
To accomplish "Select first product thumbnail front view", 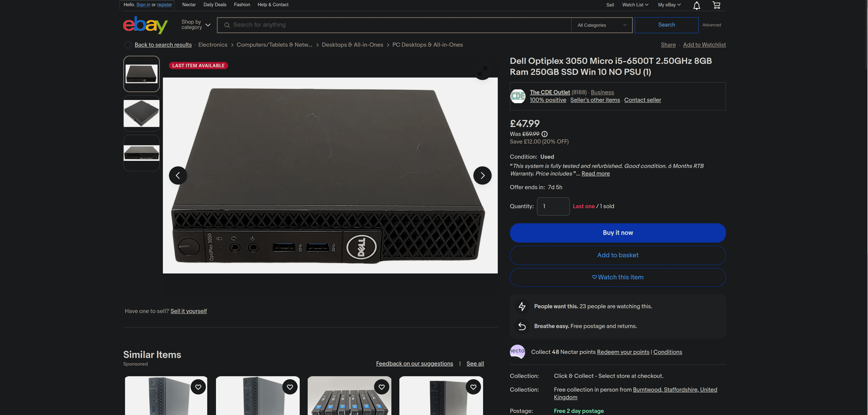I will point(142,74).
